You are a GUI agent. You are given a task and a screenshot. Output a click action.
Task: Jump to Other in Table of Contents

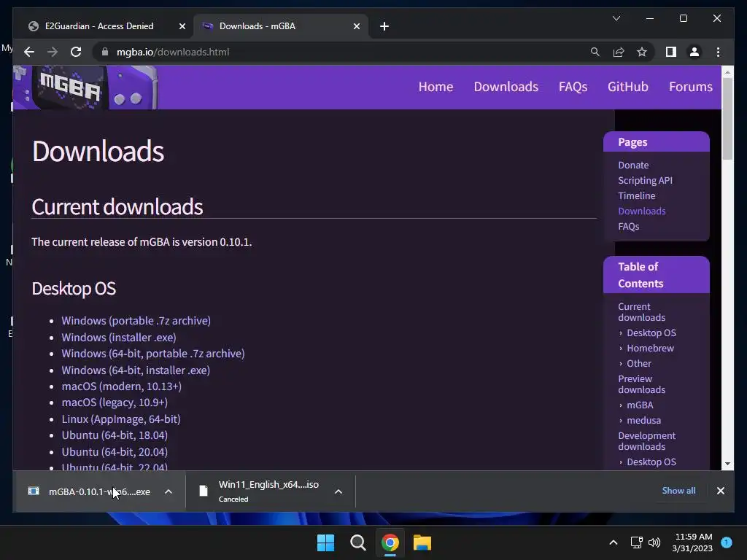(x=639, y=363)
